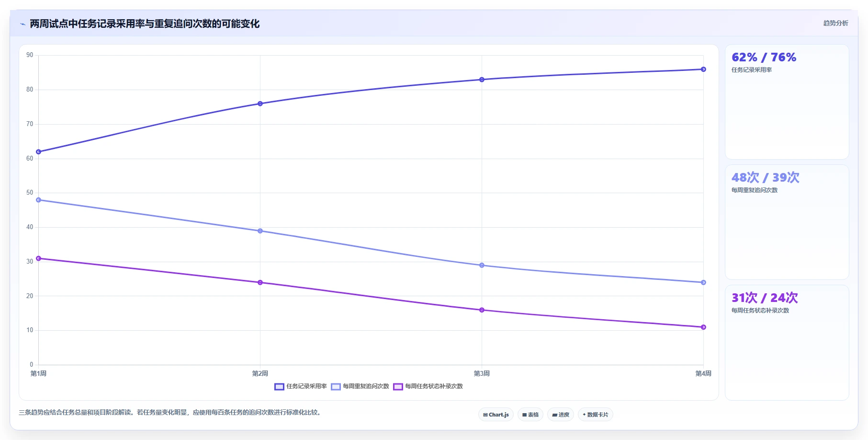
Task: Click the 每周重复追问次数 label in the side card
Action: [754, 190]
